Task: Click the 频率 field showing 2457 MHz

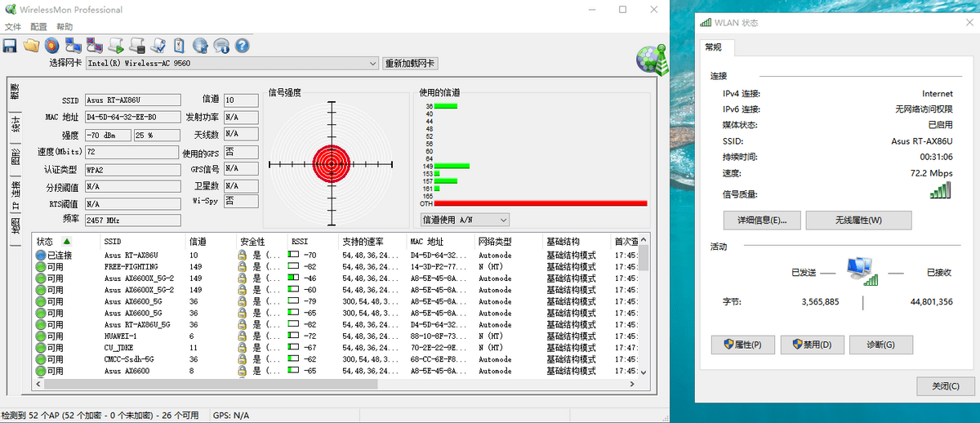Action: point(131,220)
